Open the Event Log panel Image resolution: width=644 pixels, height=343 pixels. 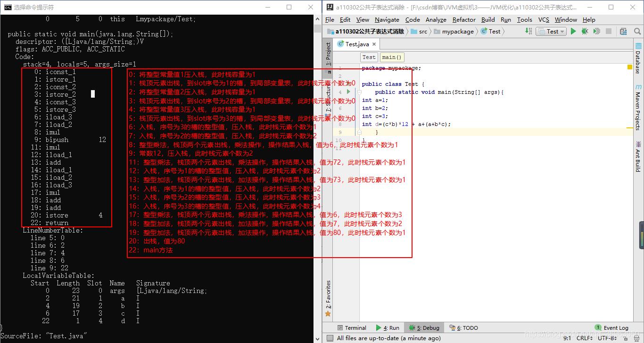tap(611, 327)
